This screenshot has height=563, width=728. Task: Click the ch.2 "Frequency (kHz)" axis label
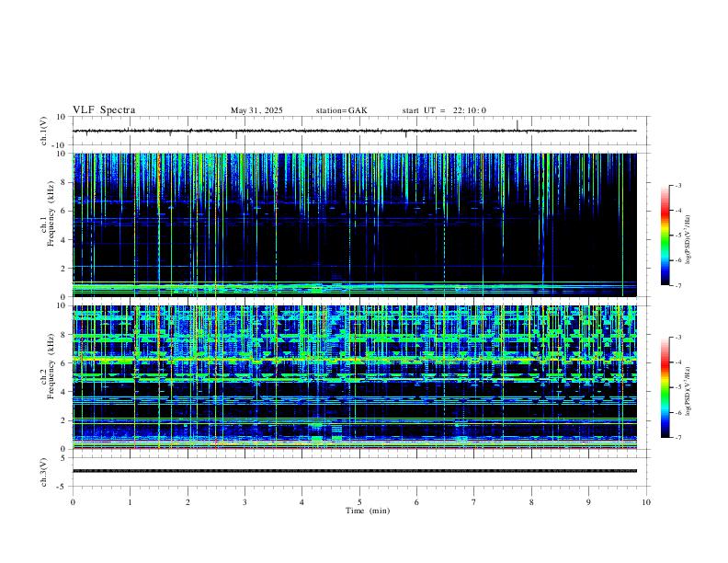click(x=51, y=366)
